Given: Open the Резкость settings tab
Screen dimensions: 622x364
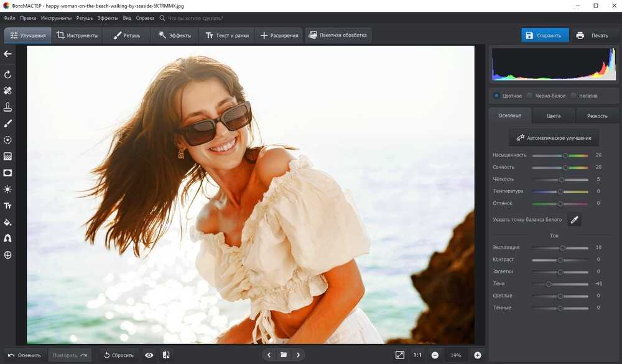Looking at the screenshot, I should [596, 116].
